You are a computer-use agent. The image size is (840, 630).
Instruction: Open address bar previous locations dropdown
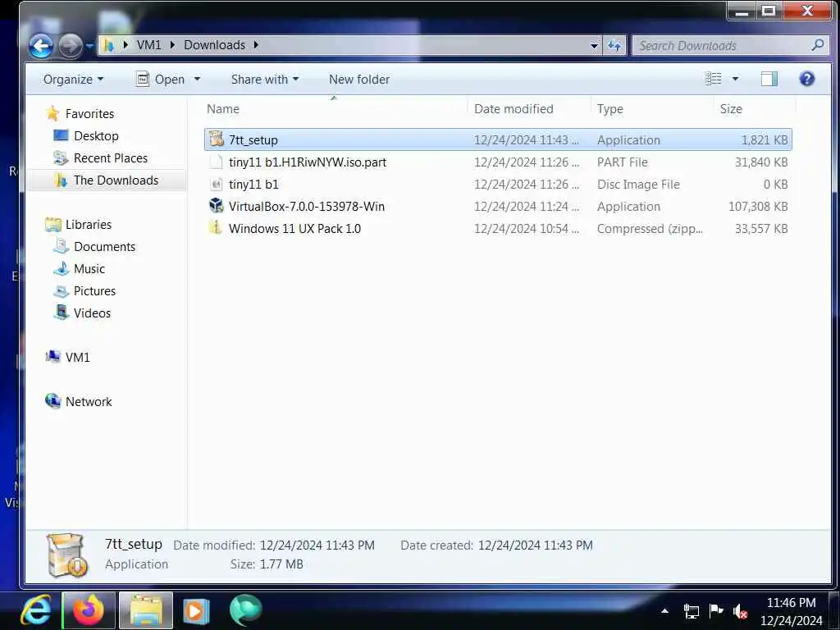click(x=594, y=46)
